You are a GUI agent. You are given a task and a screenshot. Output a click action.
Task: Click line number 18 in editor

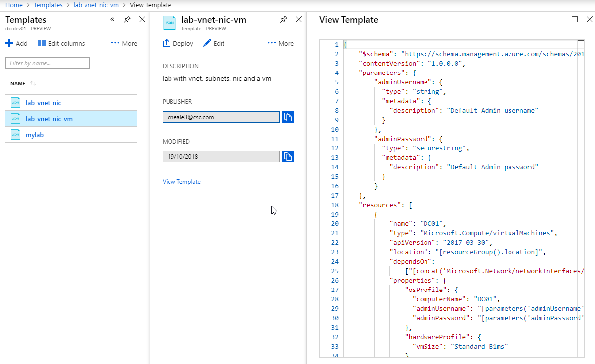point(335,205)
